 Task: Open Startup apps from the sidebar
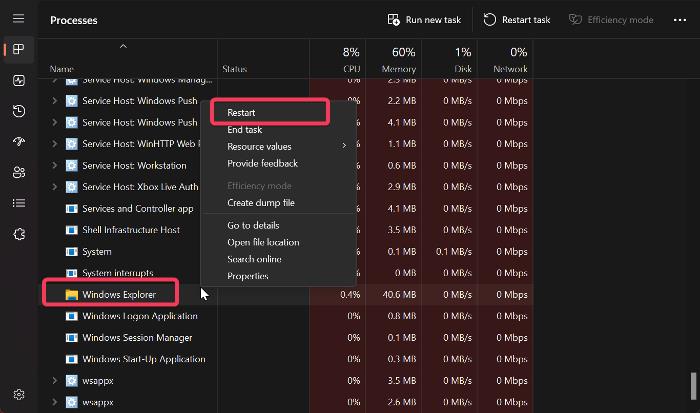click(x=19, y=142)
